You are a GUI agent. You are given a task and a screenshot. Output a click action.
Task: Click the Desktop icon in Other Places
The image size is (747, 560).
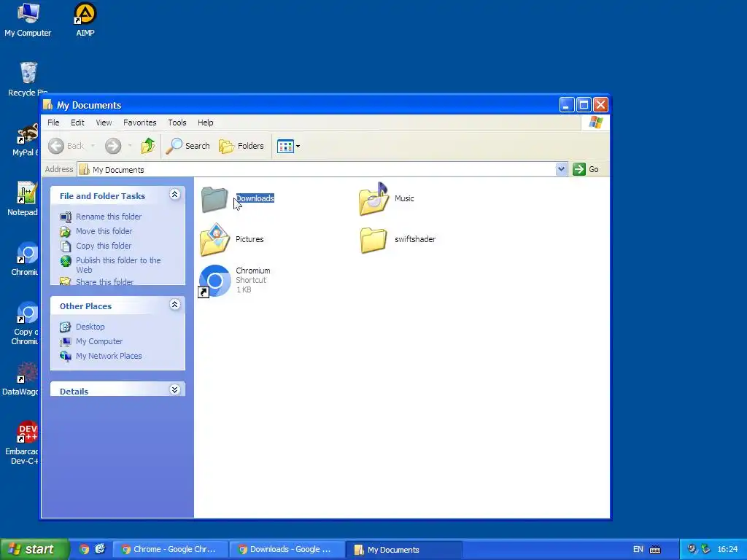[65, 327]
